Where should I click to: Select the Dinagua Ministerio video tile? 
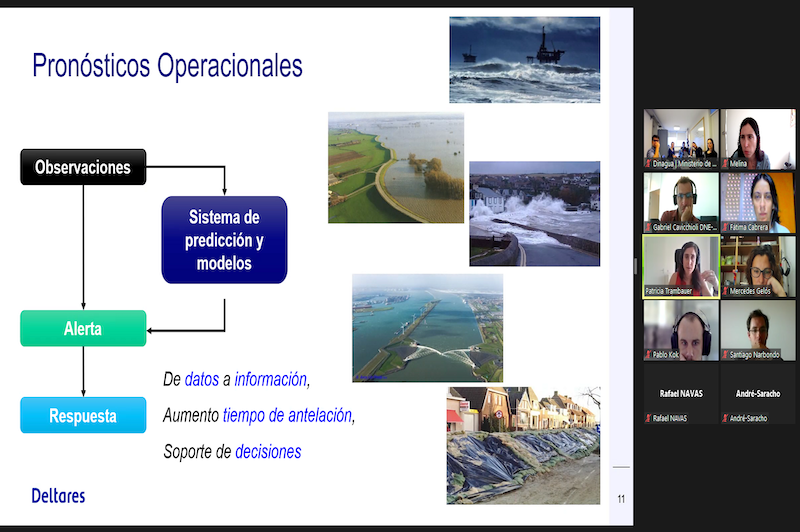coord(681,139)
